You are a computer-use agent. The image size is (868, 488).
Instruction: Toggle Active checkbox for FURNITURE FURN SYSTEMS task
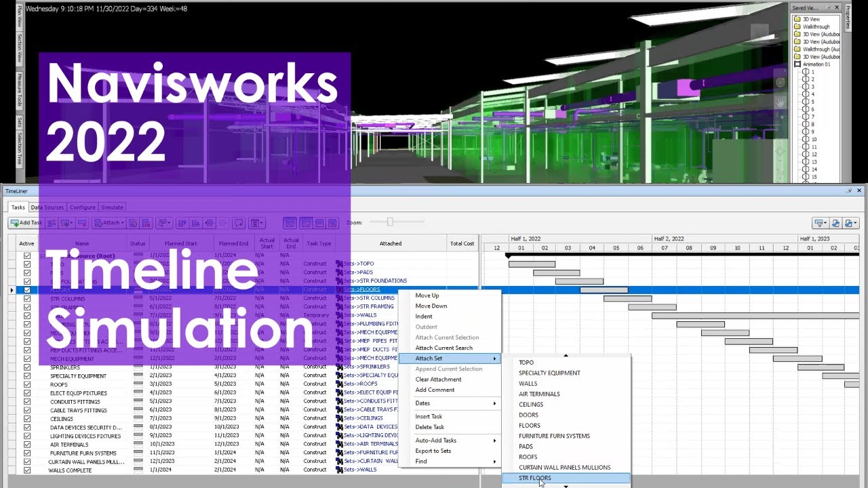point(27,453)
